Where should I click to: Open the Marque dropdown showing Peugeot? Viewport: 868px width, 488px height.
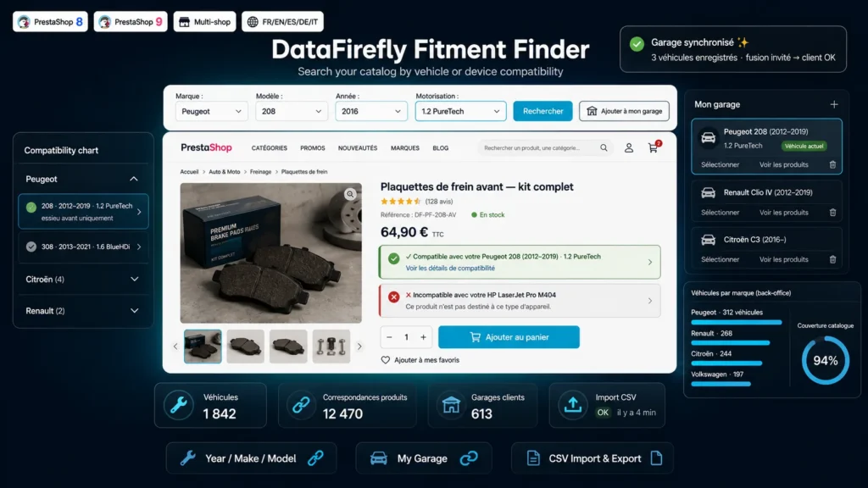[211, 111]
